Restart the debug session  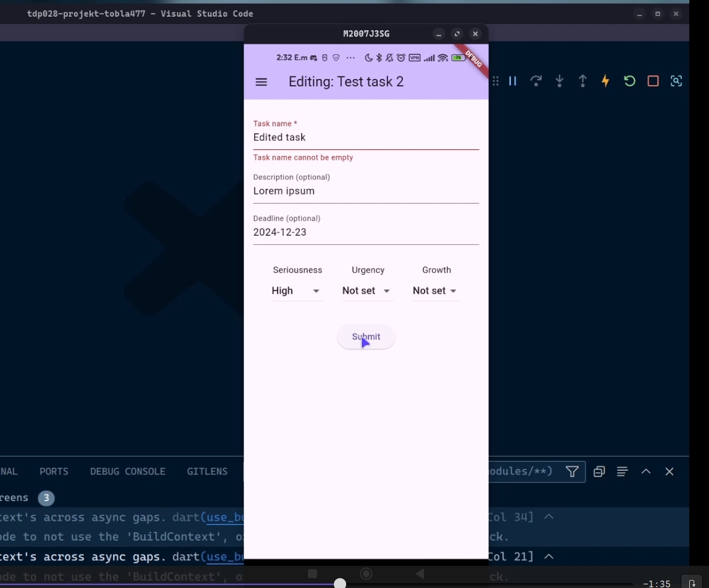pyautogui.click(x=629, y=81)
